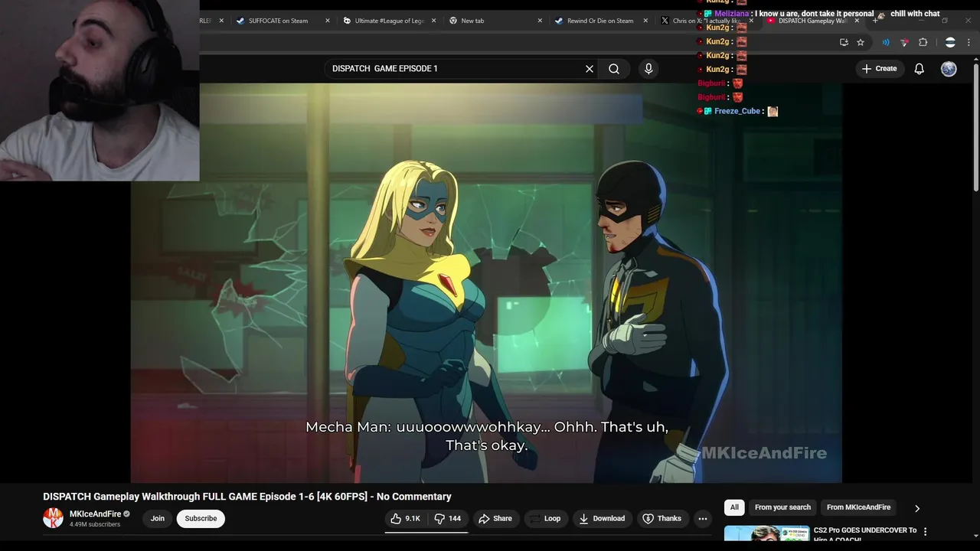The image size is (980, 551).
Task: Click the install app icon in address bar
Action: 844,42
